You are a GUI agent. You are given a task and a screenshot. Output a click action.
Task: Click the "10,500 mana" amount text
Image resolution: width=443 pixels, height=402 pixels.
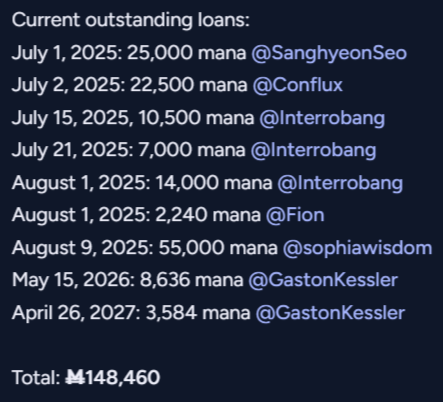(196, 118)
